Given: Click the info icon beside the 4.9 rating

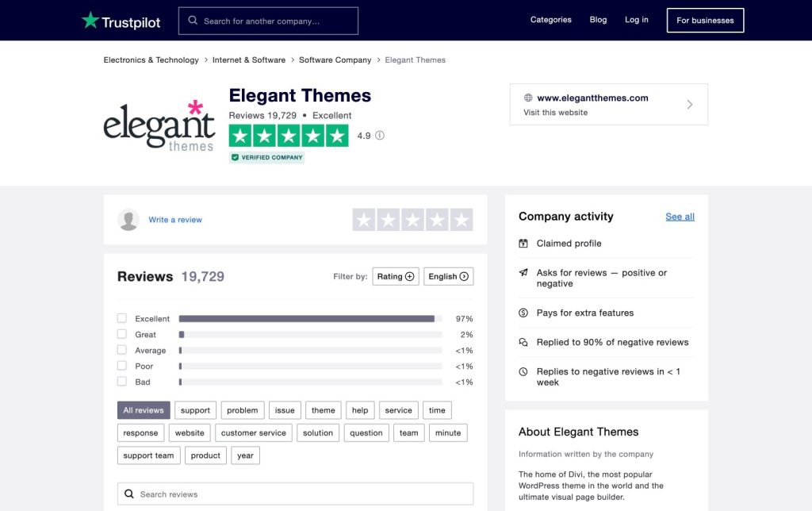Looking at the screenshot, I should (x=379, y=136).
